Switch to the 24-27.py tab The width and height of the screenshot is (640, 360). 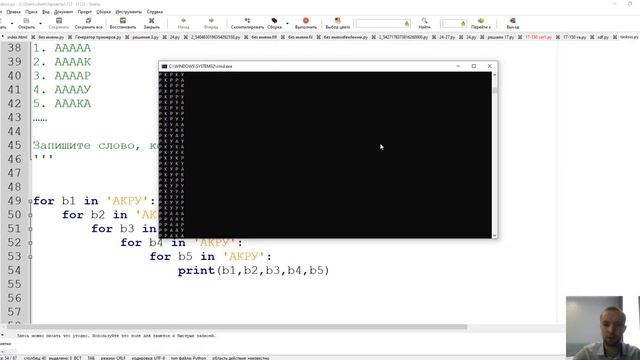[447, 37]
